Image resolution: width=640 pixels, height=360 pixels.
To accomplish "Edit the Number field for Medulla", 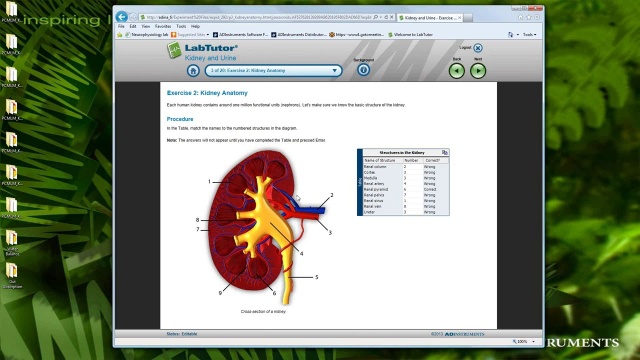I will pyautogui.click(x=413, y=178).
